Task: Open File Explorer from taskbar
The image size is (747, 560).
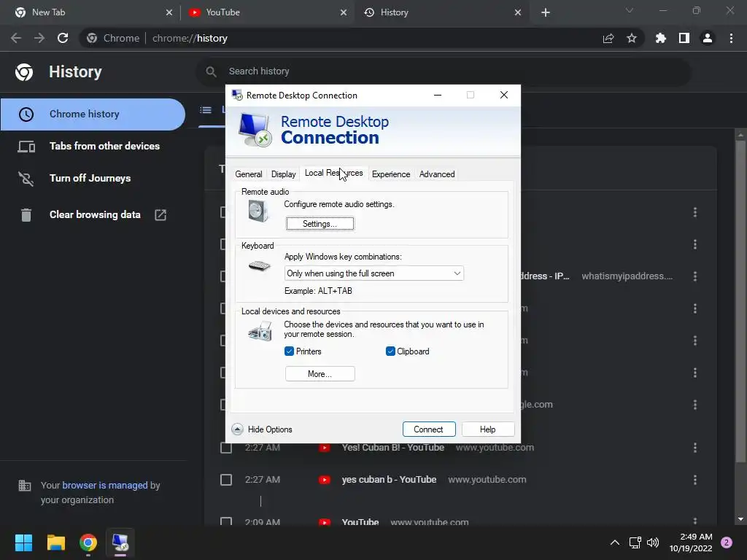Action: (x=55, y=542)
